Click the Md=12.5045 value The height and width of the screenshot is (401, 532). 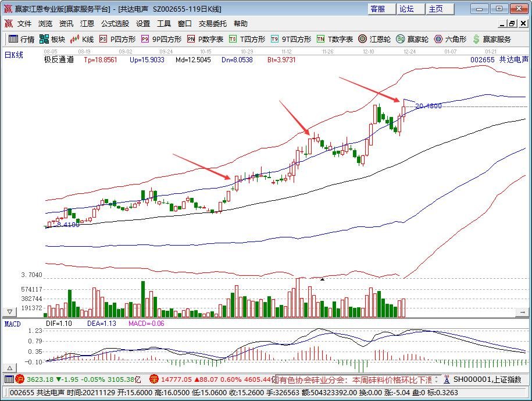[193, 60]
